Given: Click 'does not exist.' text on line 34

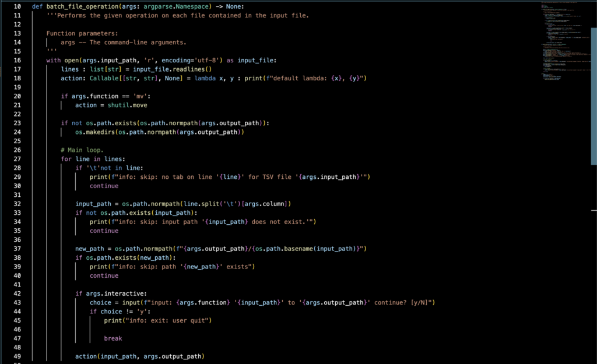Looking at the screenshot, I should click(x=278, y=222).
